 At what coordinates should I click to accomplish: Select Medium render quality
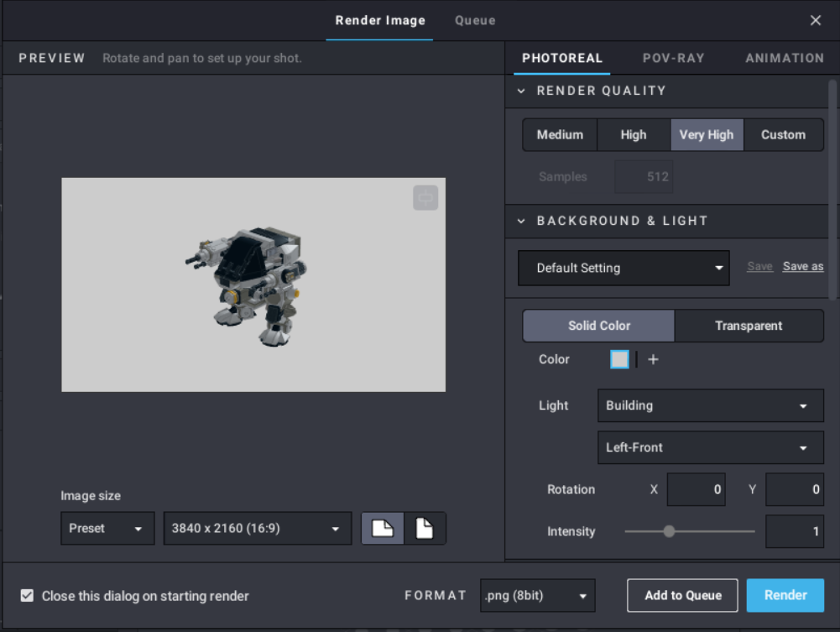[560, 135]
